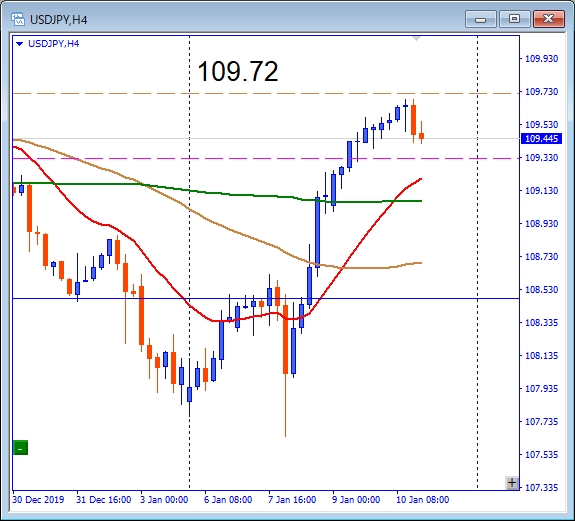Open the USDJPY,H4 dropdown arrow in chart
Viewport: 575px width, 521px height.
click(20, 44)
